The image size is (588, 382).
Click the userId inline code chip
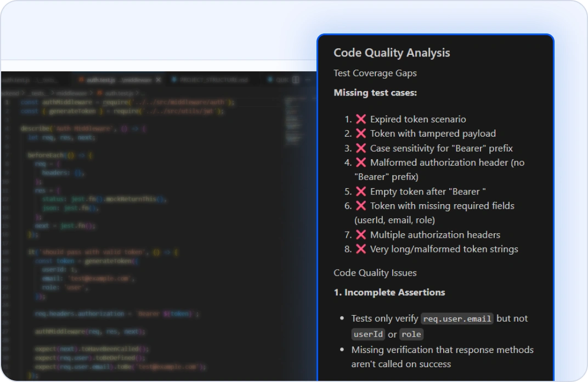point(368,334)
